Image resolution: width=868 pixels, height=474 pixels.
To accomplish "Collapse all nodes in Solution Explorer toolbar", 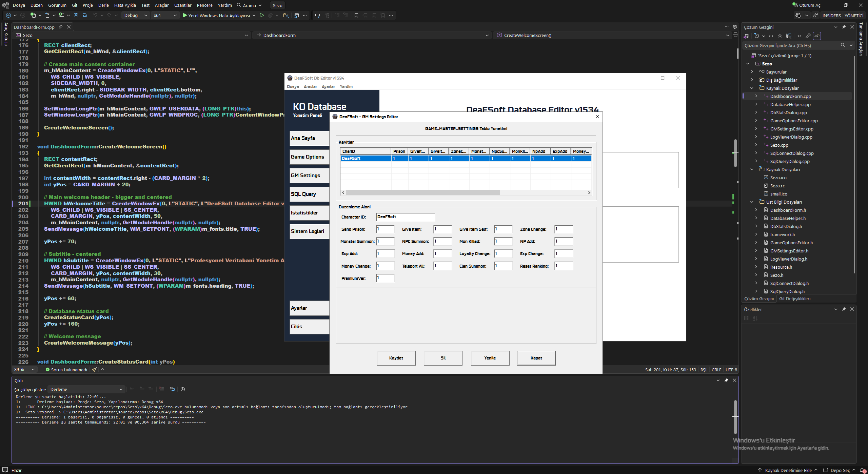I will (x=780, y=36).
